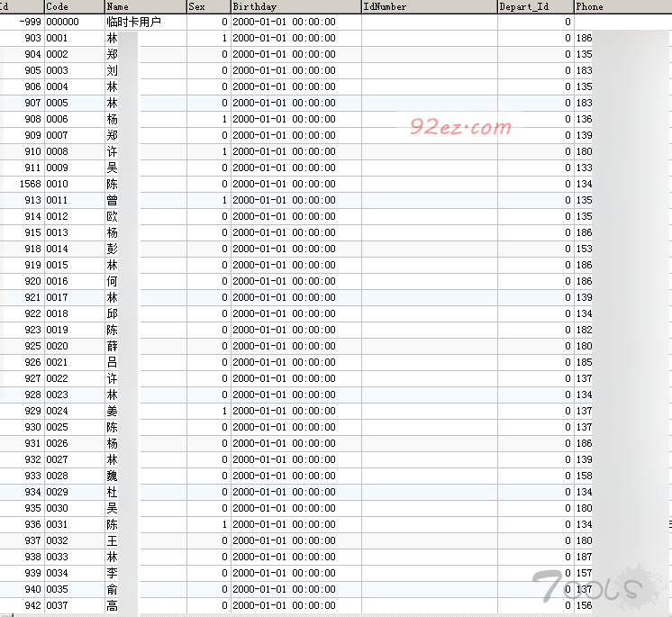Click the Id cell -999

(22, 22)
